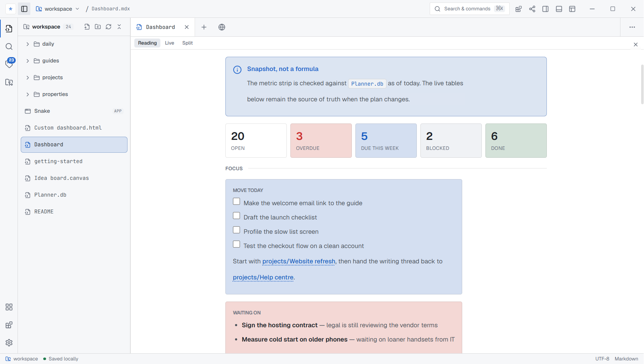Refresh the workspace file tree
Viewport: 644px width, 364px height.
(x=109, y=27)
